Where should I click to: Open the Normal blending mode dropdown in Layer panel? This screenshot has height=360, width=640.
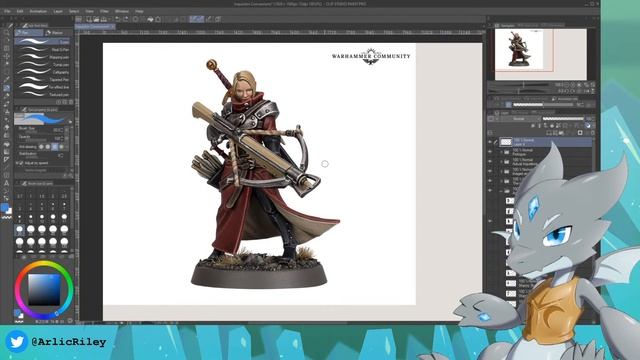tap(518, 119)
